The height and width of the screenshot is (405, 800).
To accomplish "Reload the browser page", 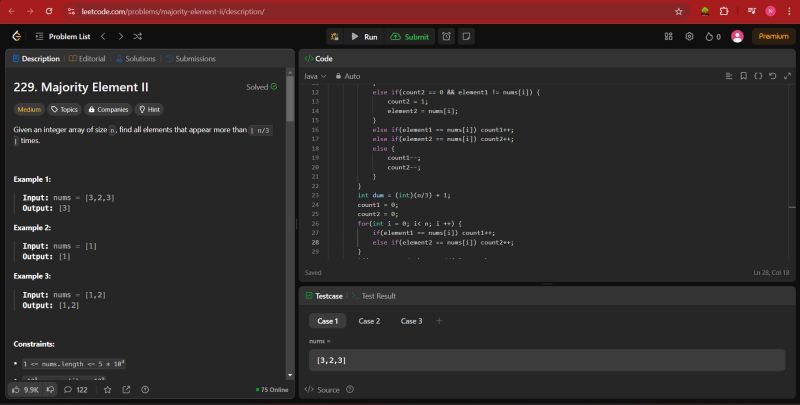I will pyautogui.click(x=49, y=11).
